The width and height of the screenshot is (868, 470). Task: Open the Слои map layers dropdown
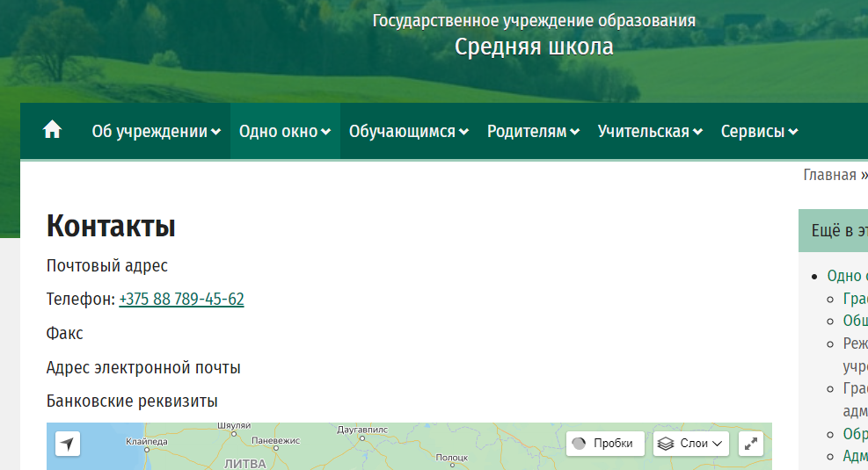pos(691,444)
